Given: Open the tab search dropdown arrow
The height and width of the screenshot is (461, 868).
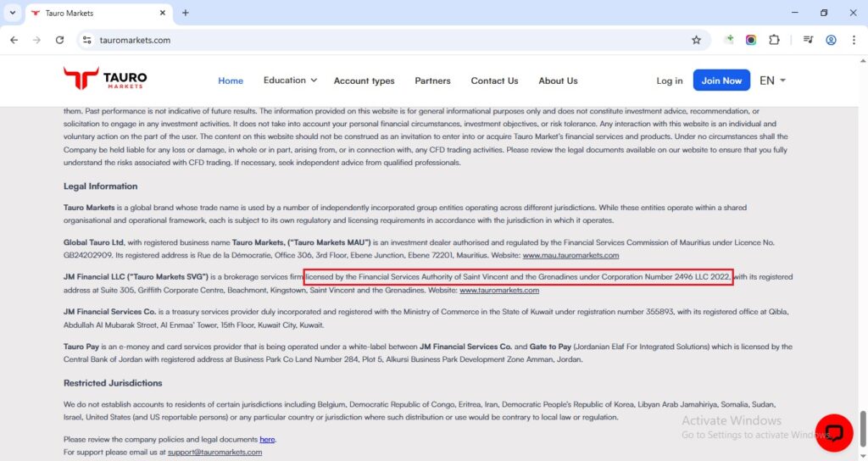Looking at the screenshot, I should tap(12, 13).
